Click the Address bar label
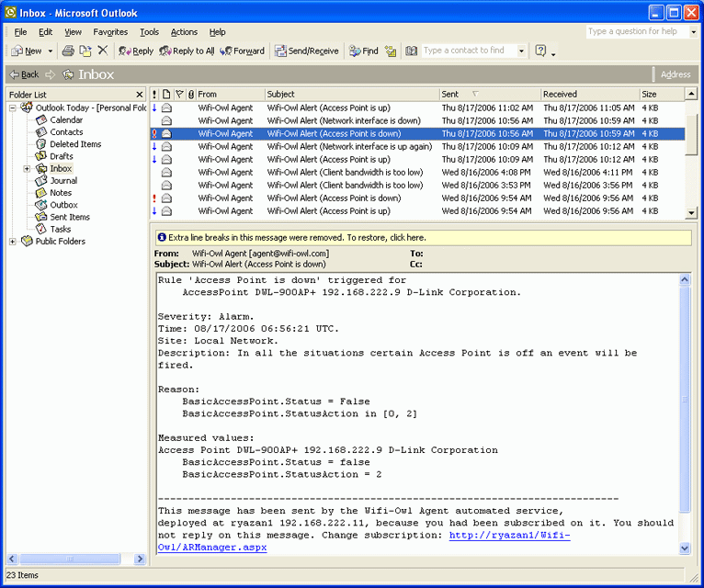704x588 pixels. (x=676, y=74)
